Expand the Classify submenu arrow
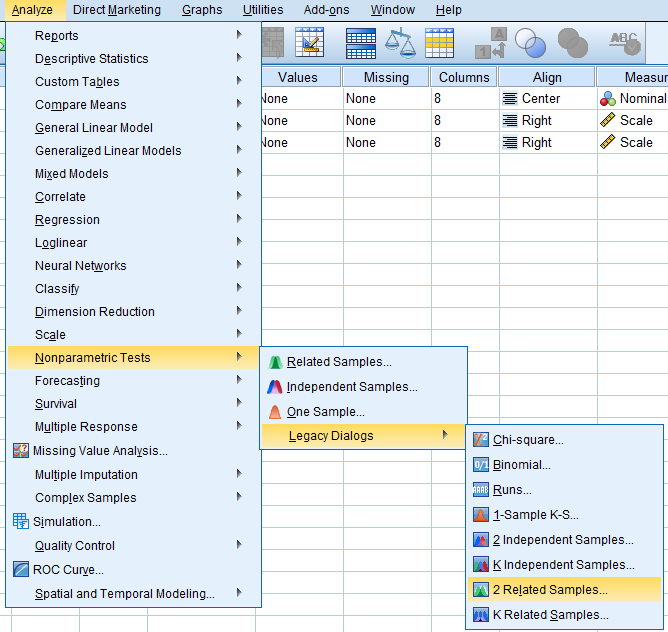Screen dimensions: 668x632 pyautogui.click(x=239, y=288)
